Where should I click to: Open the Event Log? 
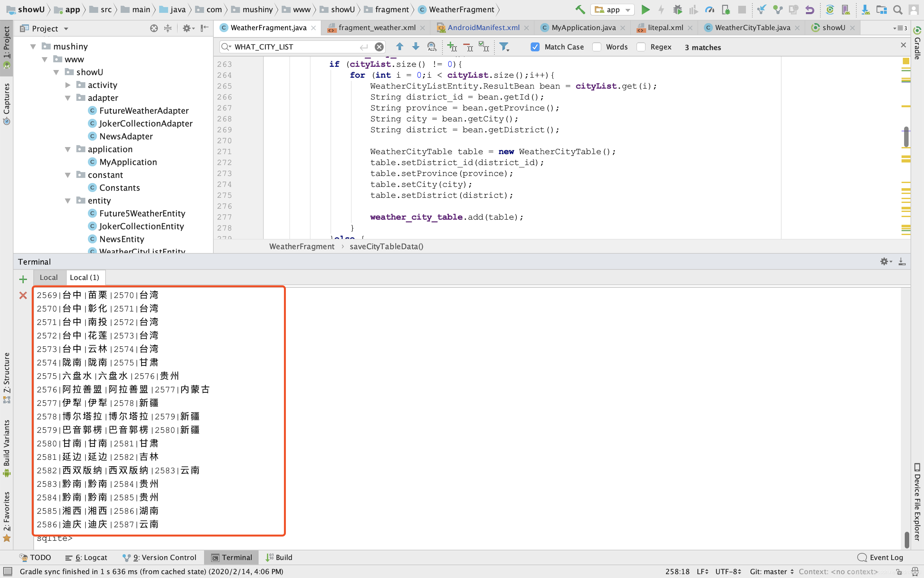[x=880, y=557]
